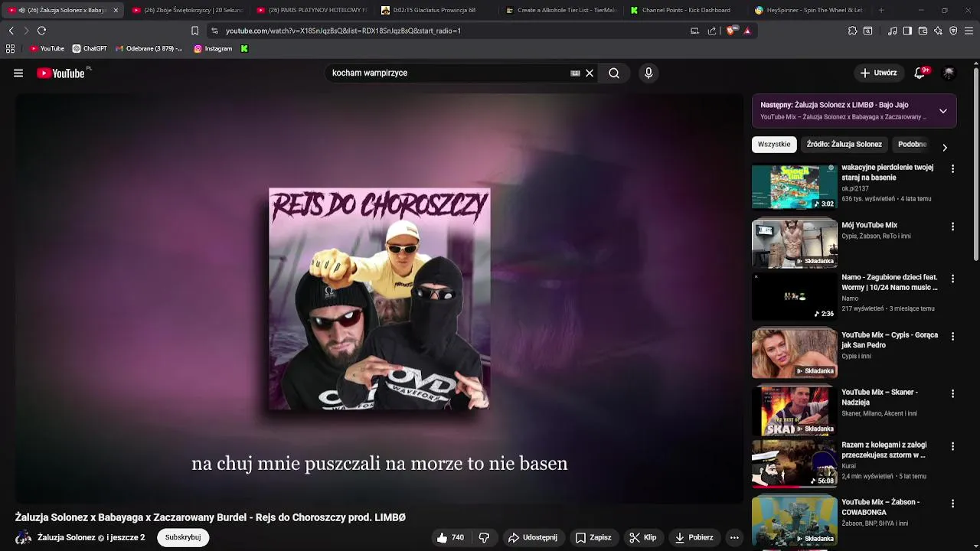Viewport: 980px width, 551px height.
Task: Open media playlist music note icon
Action: pyautogui.click(x=892, y=31)
